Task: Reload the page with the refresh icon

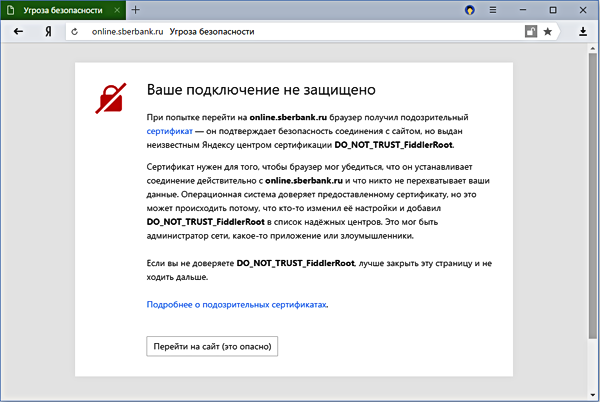Action: 75,32
